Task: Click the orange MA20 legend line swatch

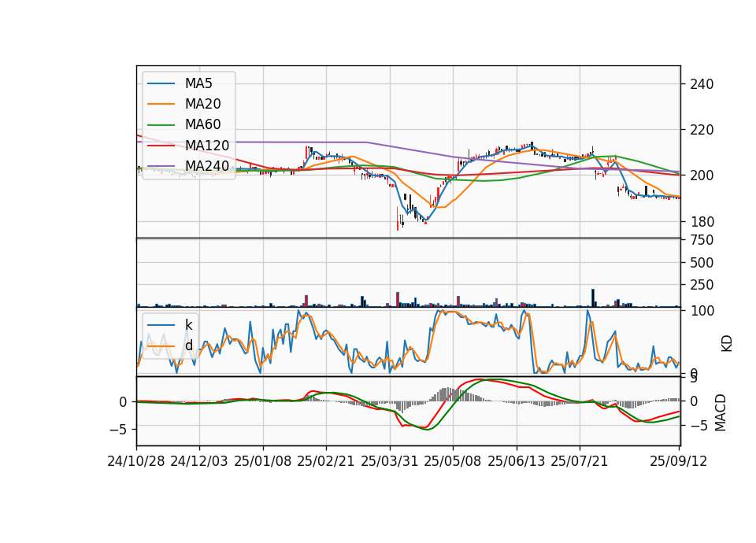Action: (161, 104)
